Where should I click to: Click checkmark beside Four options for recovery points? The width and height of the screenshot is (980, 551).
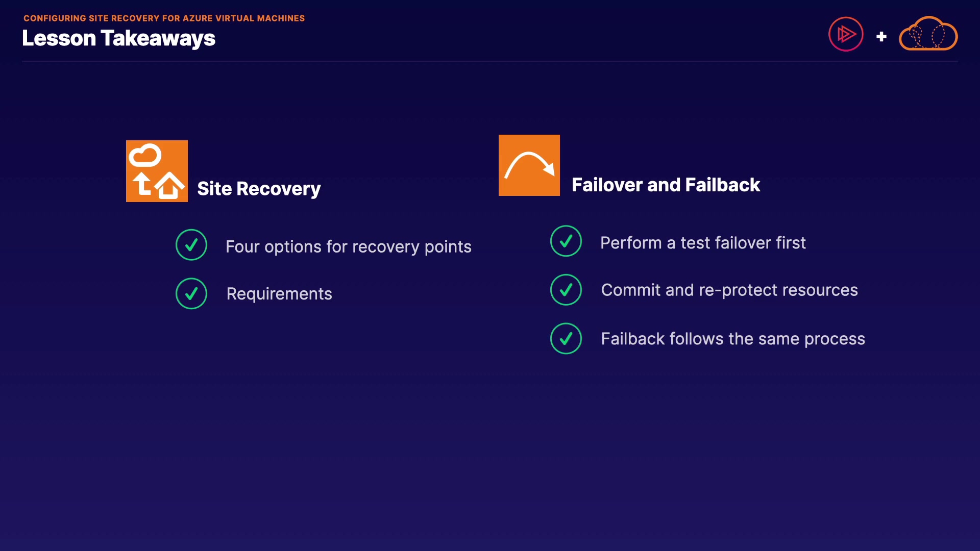pyautogui.click(x=191, y=245)
